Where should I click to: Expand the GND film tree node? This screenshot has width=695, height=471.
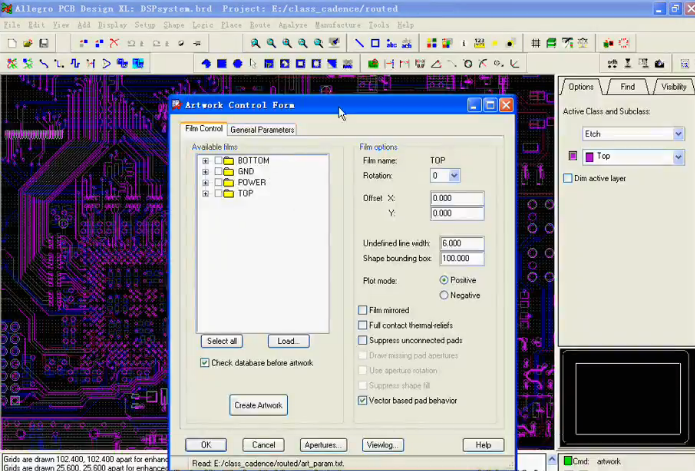205,171
